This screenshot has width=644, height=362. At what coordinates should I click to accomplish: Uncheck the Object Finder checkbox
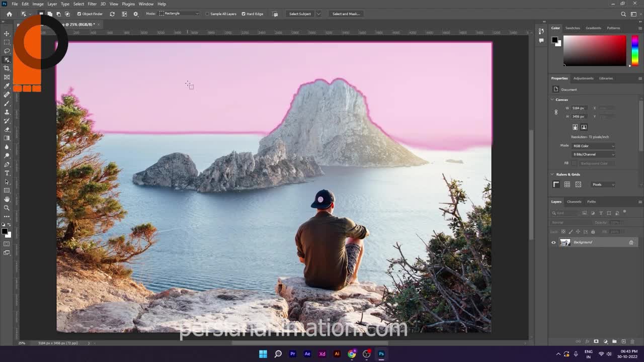coord(79,14)
